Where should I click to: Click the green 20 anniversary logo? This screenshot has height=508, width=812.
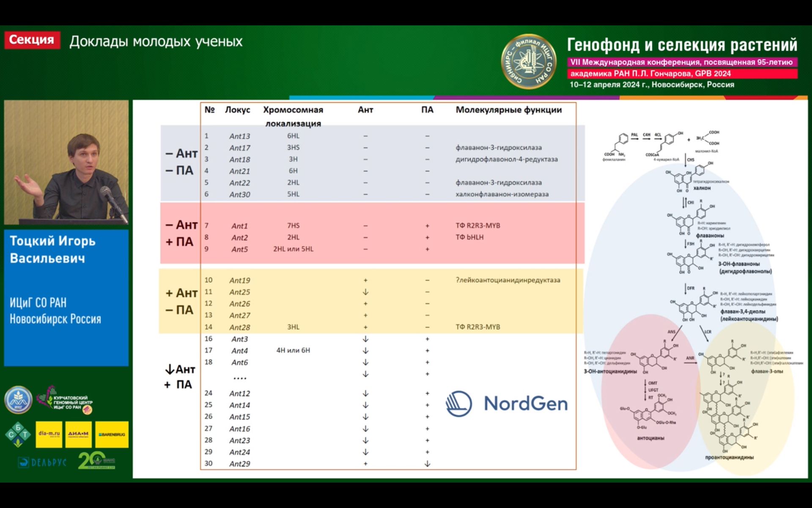(96, 461)
